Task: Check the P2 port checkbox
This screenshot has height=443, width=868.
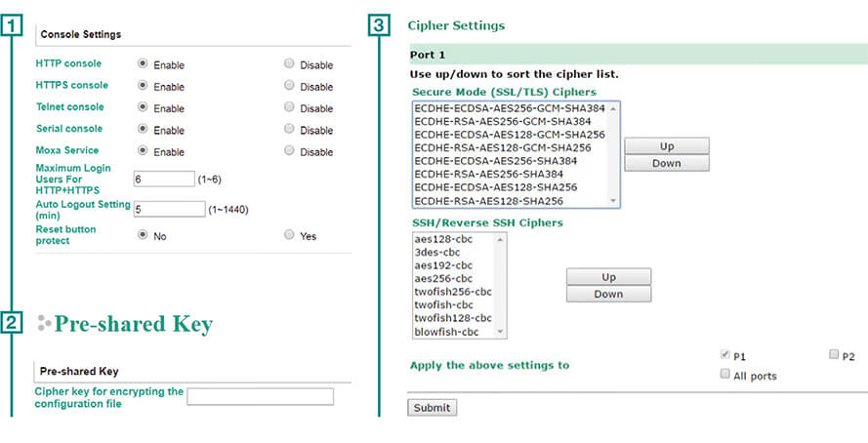Action: pyautogui.click(x=834, y=356)
